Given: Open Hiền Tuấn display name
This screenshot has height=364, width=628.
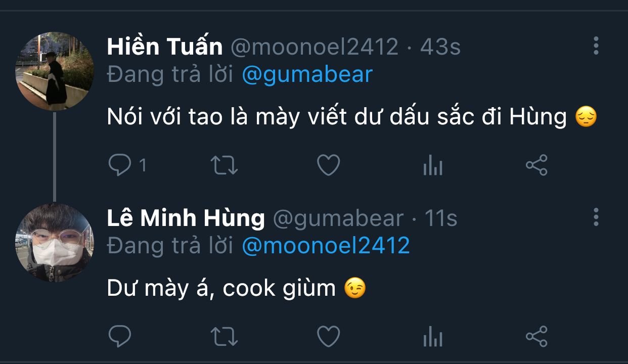Looking at the screenshot, I should [165, 47].
